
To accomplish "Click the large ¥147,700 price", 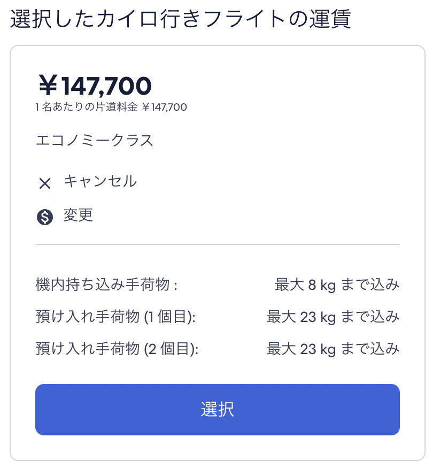I will pos(95,86).
